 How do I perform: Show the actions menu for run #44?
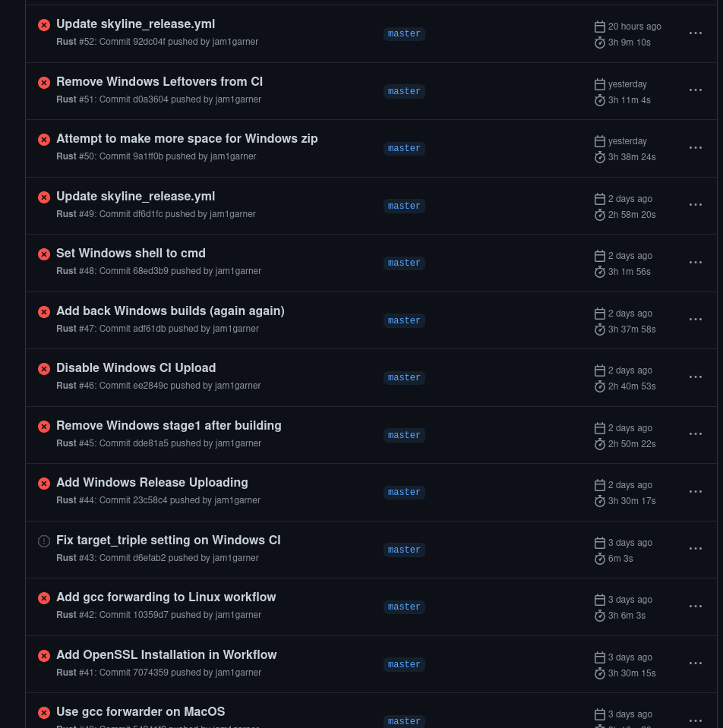(x=695, y=492)
